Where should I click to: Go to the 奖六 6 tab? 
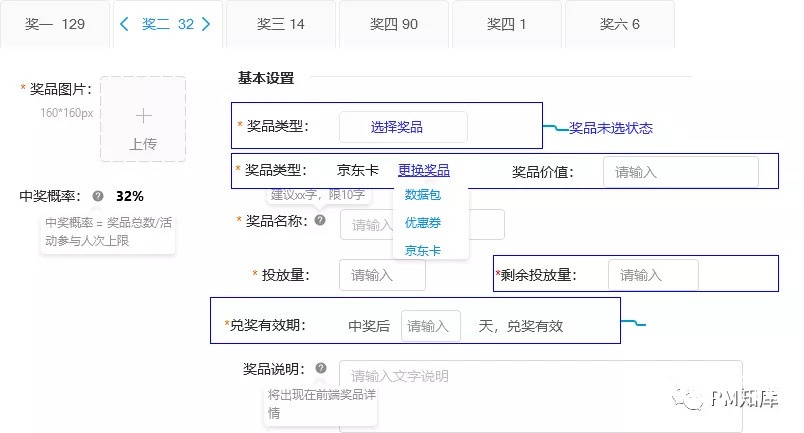(620, 24)
